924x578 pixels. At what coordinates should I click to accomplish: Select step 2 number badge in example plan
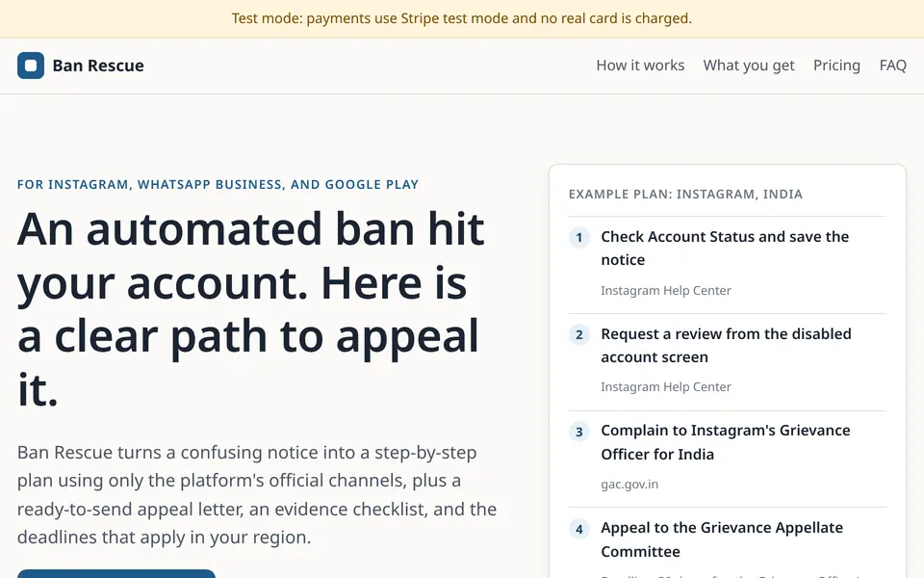578,335
